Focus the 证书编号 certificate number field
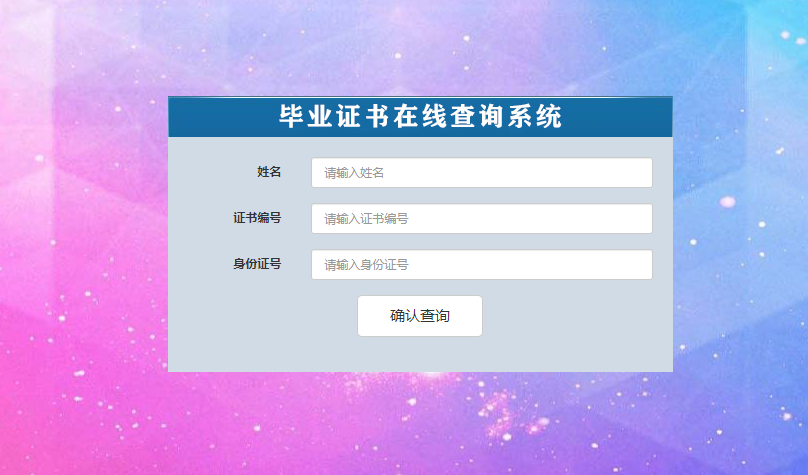808x475 pixels. 482,218
